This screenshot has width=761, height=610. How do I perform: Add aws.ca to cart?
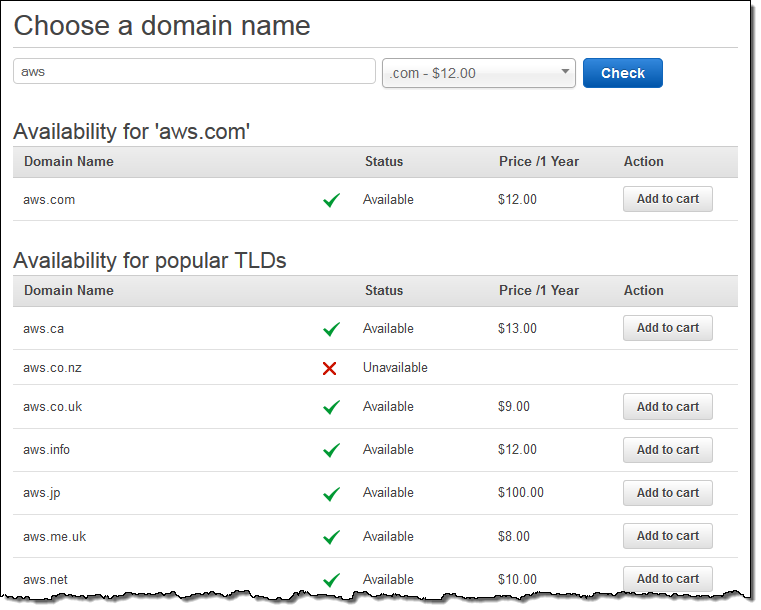(x=667, y=328)
